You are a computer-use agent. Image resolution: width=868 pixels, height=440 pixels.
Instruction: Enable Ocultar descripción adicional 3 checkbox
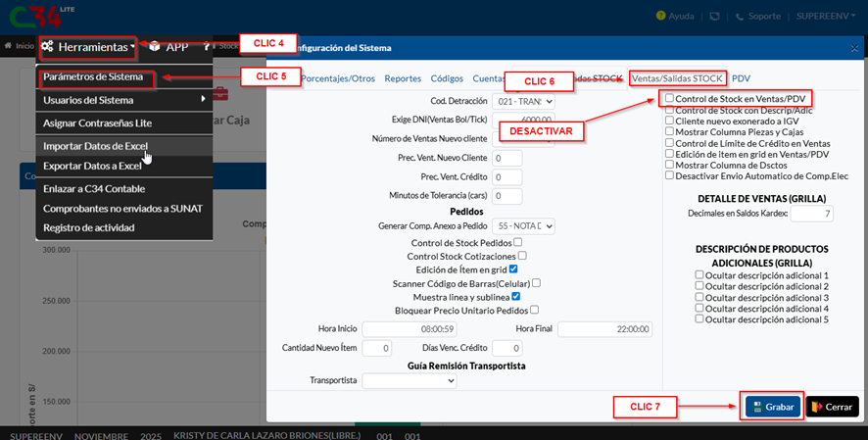coord(699,297)
